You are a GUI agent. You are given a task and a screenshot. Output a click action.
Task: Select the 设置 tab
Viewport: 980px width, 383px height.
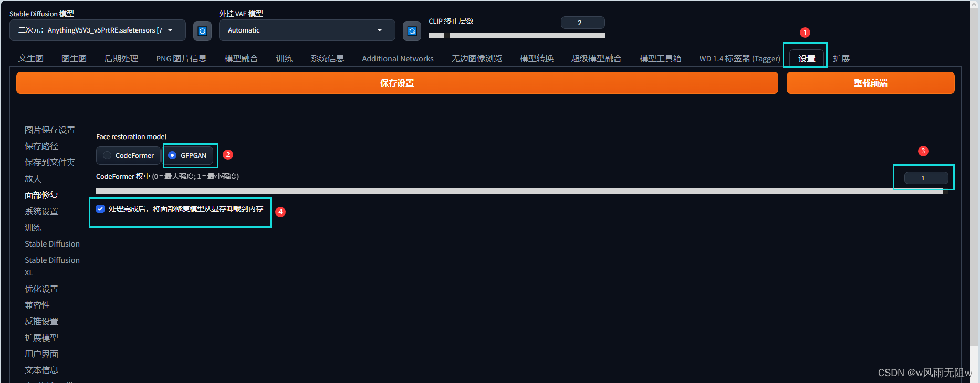tap(807, 58)
